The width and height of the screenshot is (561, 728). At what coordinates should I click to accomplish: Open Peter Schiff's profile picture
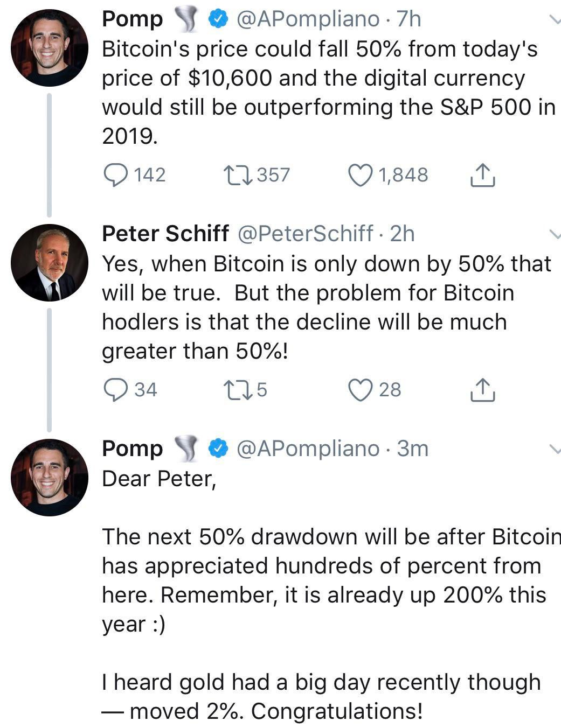(x=50, y=262)
